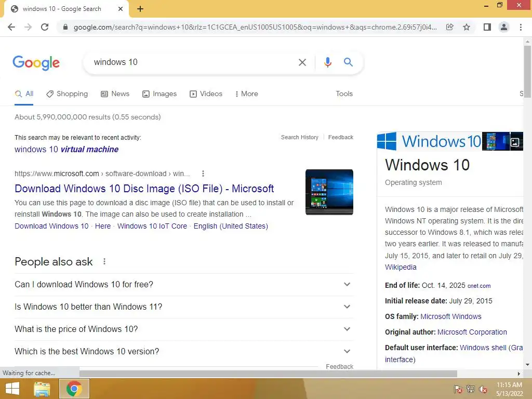This screenshot has height=399, width=532.
Task: Expand 'Can I download Windows 10 for free?'
Action: (184, 284)
